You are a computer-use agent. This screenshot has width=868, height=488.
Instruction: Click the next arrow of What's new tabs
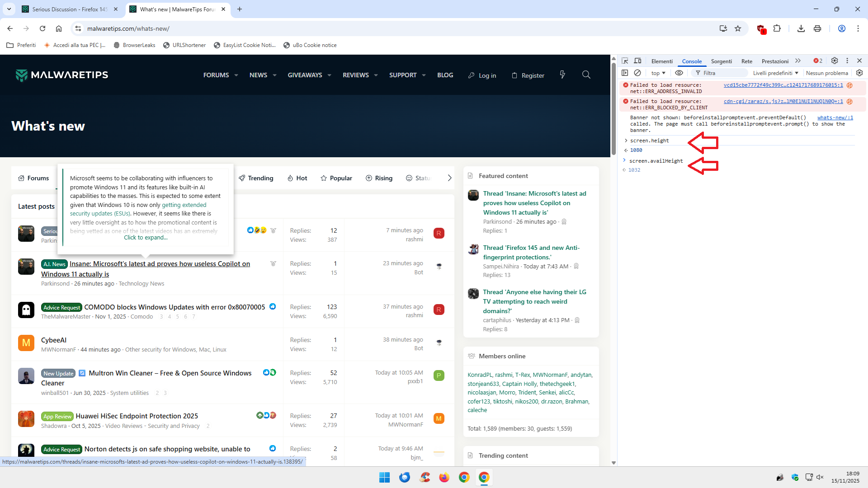[449, 178]
